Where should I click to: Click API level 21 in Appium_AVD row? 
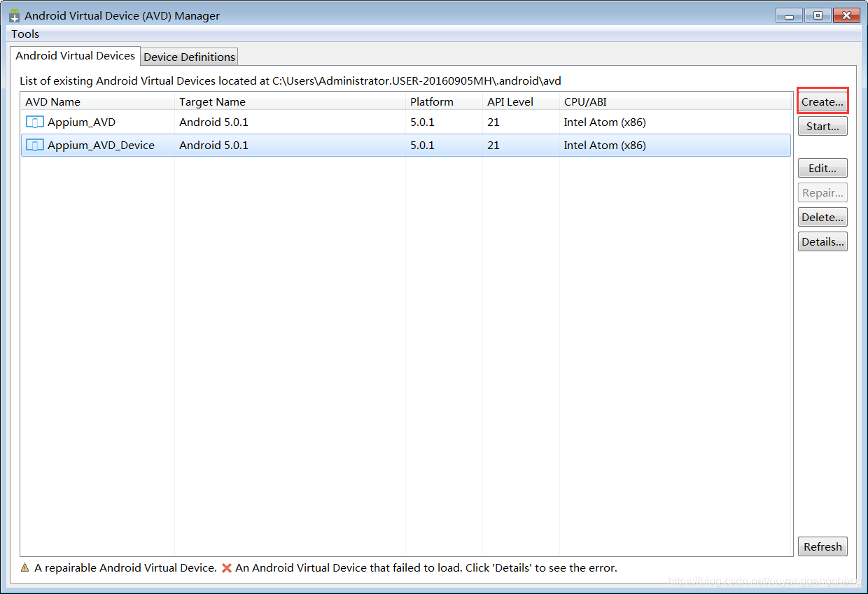(493, 122)
